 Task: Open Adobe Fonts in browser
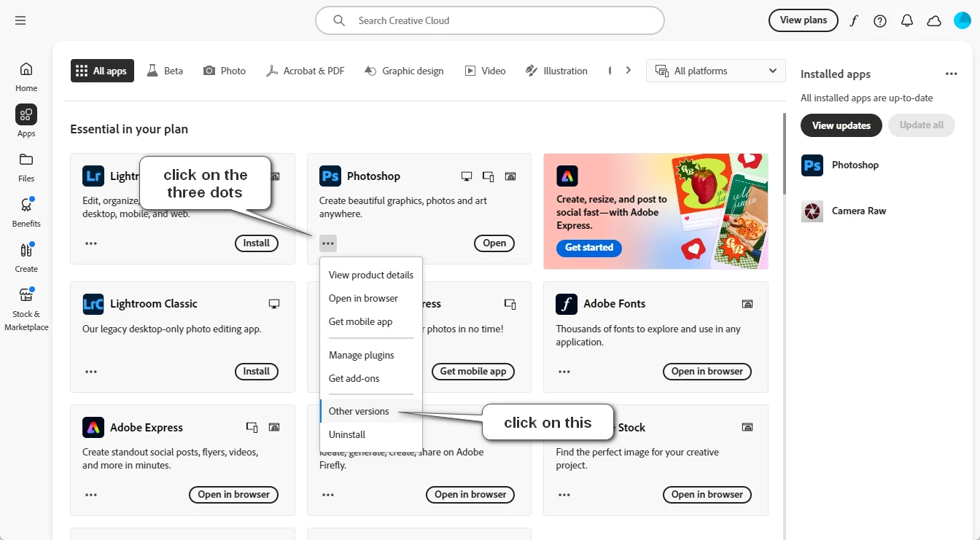click(707, 372)
